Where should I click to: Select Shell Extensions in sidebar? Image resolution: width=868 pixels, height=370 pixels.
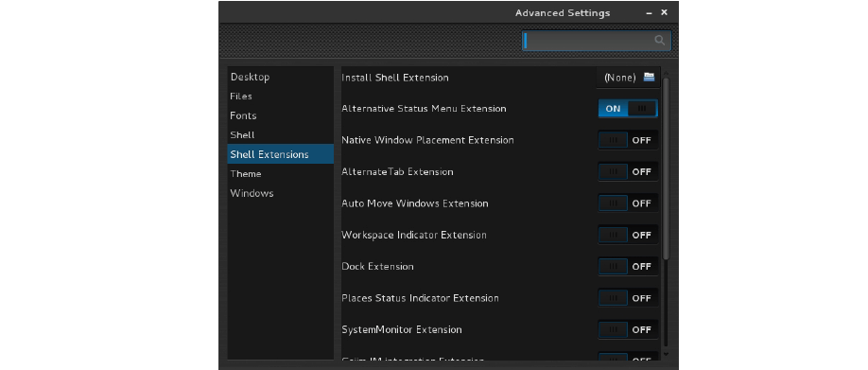pos(281,154)
